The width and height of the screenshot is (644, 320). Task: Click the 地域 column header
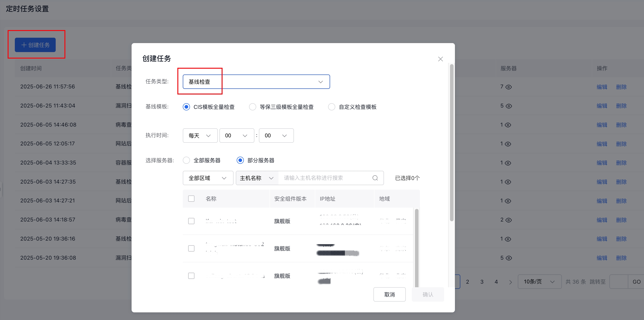384,199
